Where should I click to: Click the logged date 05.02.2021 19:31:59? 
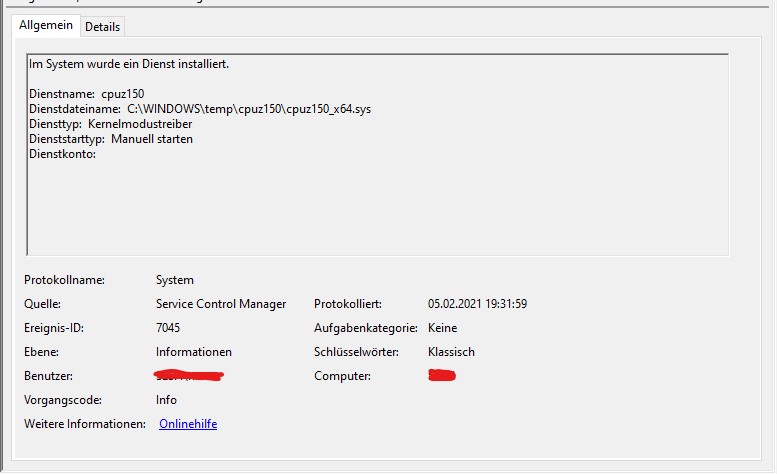pyautogui.click(x=477, y=304)
